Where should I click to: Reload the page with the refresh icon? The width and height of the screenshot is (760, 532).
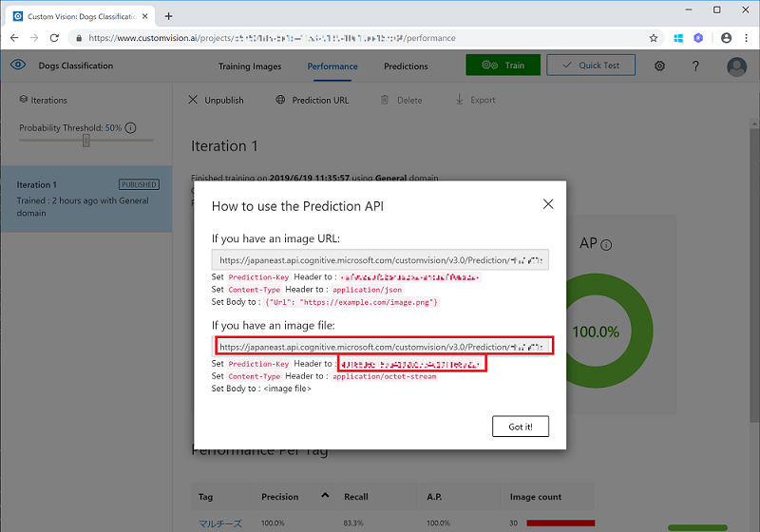[x=54, y=38]
